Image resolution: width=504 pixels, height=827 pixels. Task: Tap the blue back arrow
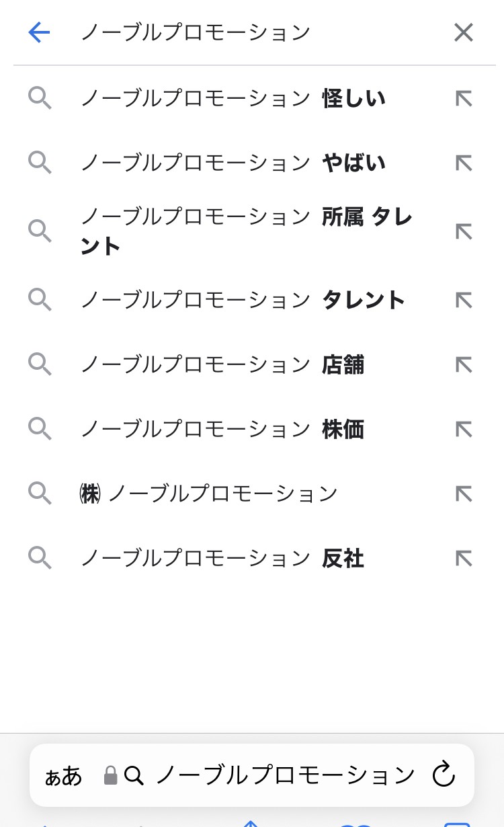coord(39,32)
